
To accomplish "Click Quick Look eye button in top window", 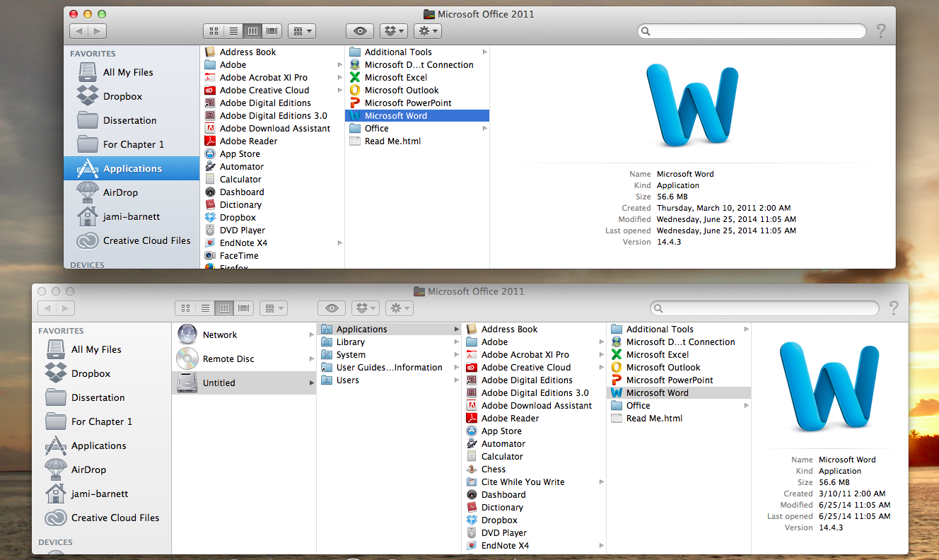I will point(360,31).
